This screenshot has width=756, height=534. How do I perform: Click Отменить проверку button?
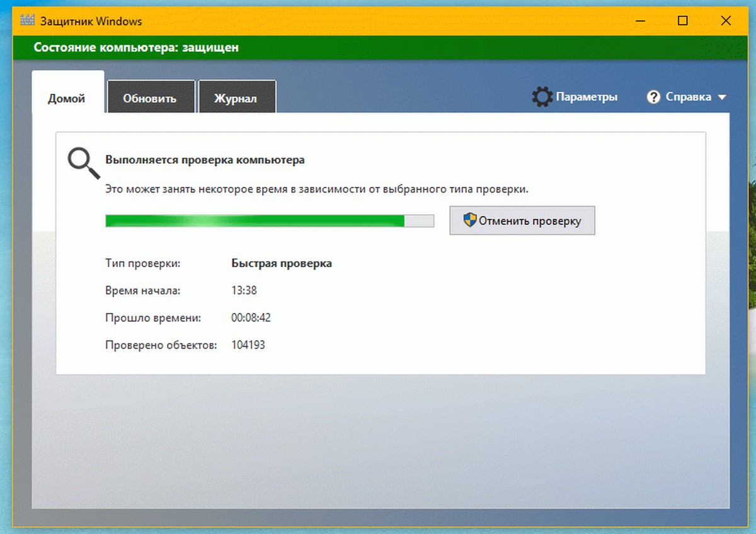(x=522, y=220)
